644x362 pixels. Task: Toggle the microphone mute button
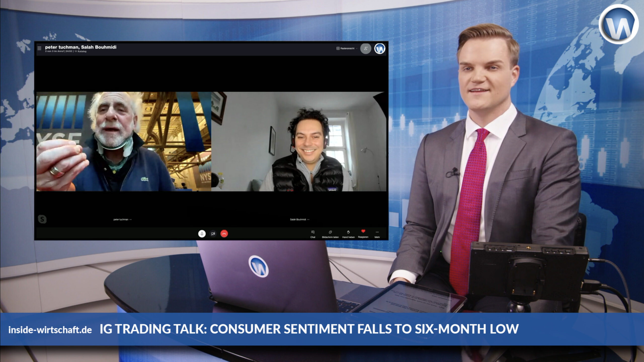pyautogui.click(x=202, y=234)
